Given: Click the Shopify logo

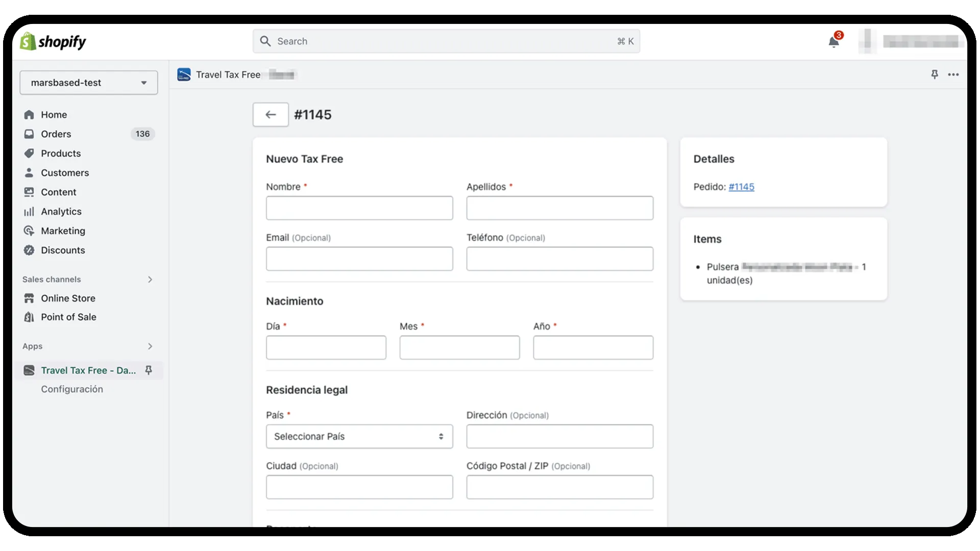Looking at the screenshot, I should point(53,41).
